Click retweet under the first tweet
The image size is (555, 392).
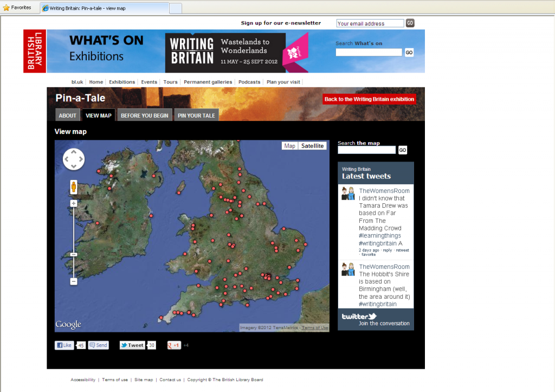click(x=402, y=250)
